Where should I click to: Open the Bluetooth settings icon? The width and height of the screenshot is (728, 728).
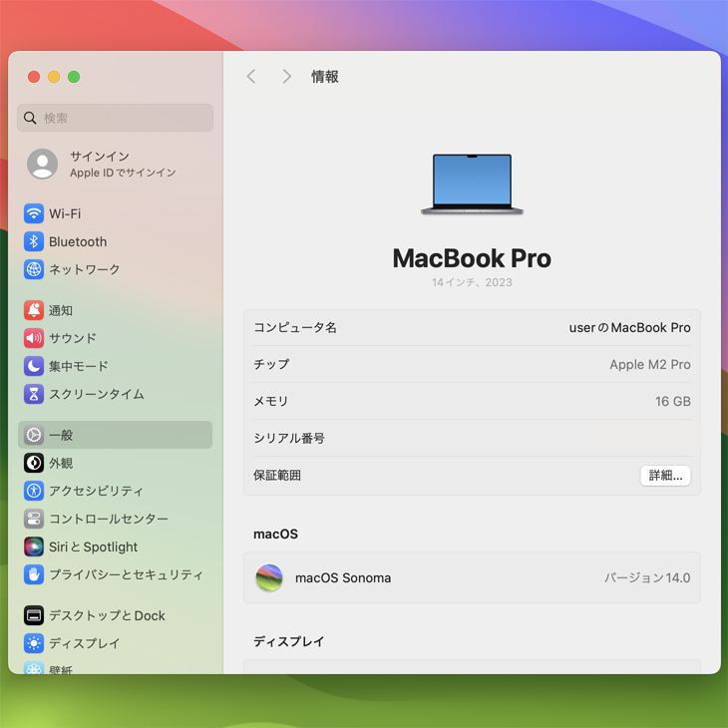coord(34,241)
